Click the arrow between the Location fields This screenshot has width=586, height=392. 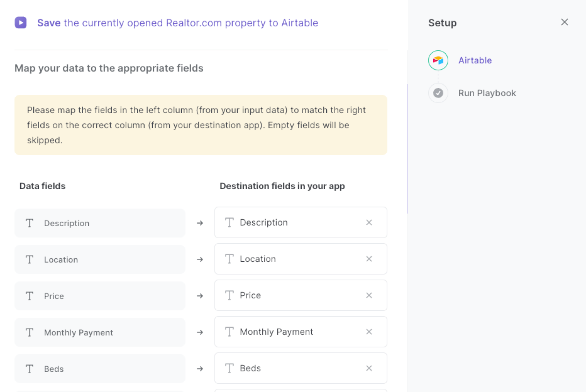click(200, 260)
